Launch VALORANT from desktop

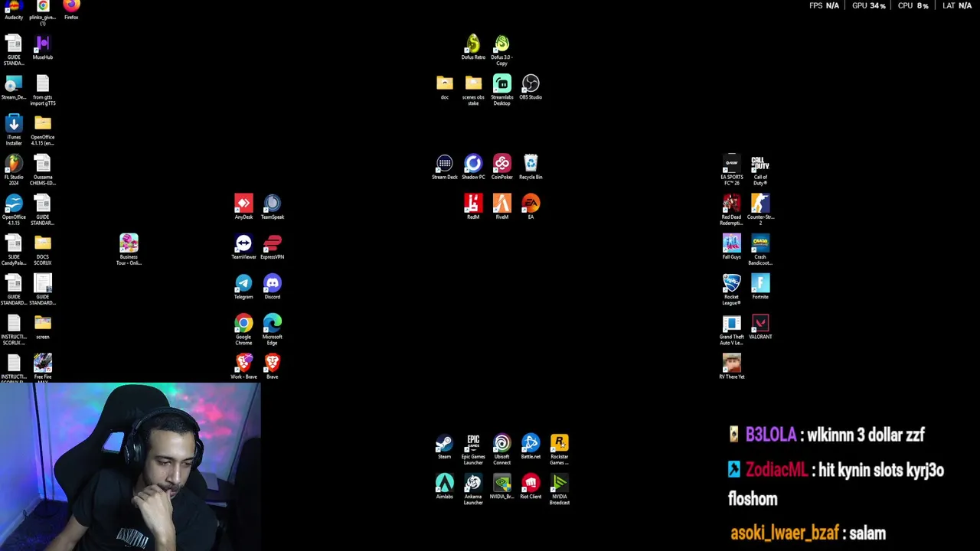(x=760, y=326)
